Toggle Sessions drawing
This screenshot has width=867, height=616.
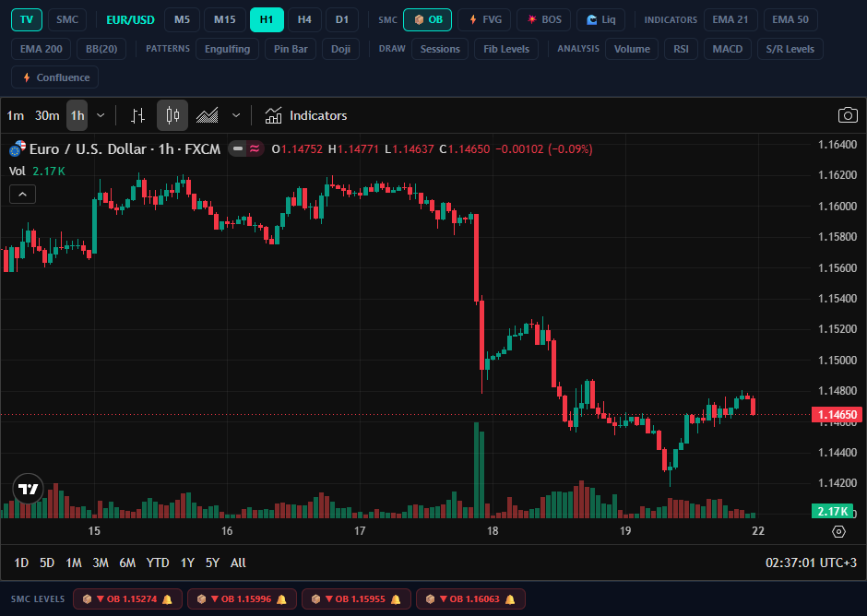coord(440,49)
